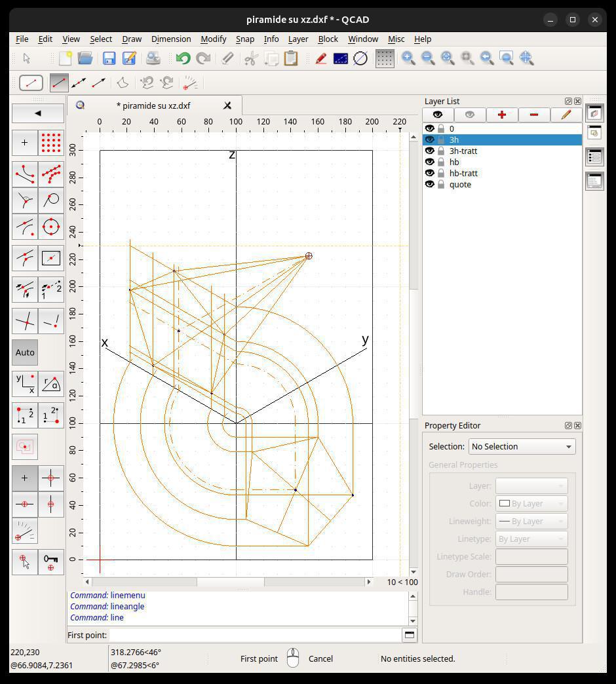The height and width of the screenshot is (684, 616).
Task: Open the Color By Layer dropdown
Action: click(531, 503)
